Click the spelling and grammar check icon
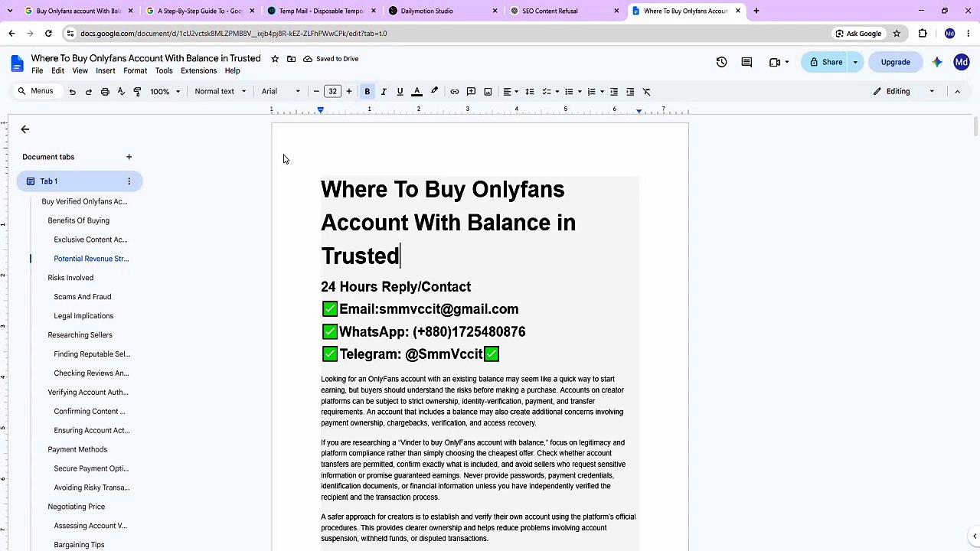This screenshot has width=980, height=551. (x=121, y=92)
